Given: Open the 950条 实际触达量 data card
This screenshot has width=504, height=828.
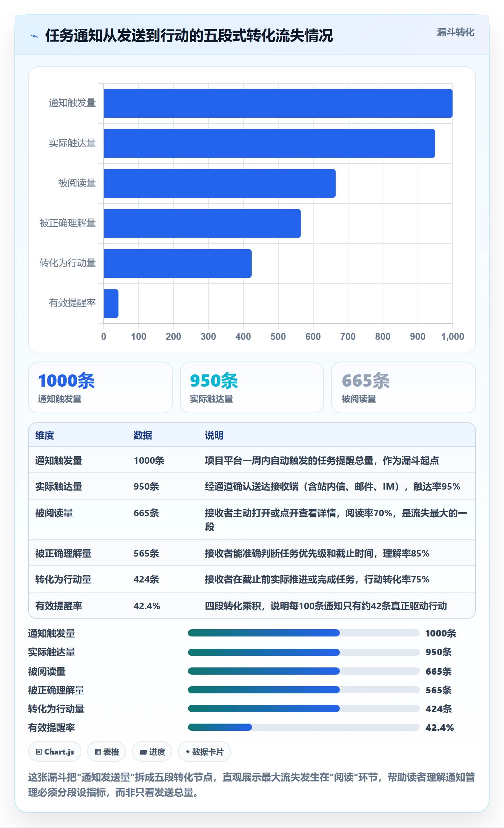Looking at the screenshot, I should click(x=252, y=387).
